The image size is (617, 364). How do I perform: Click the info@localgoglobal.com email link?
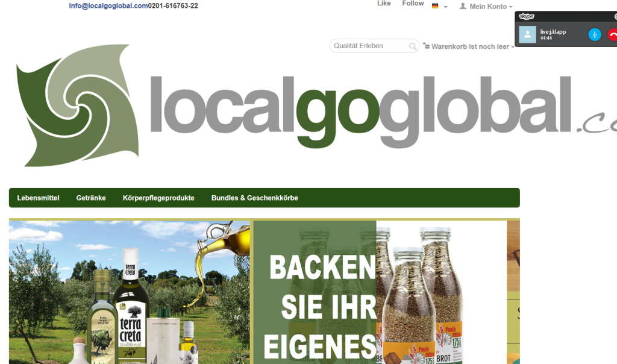coord(108,6)
